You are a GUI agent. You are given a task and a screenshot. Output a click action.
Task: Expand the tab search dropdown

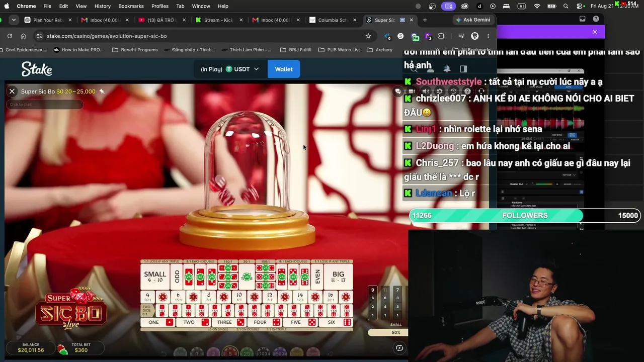tap(14, 20)
